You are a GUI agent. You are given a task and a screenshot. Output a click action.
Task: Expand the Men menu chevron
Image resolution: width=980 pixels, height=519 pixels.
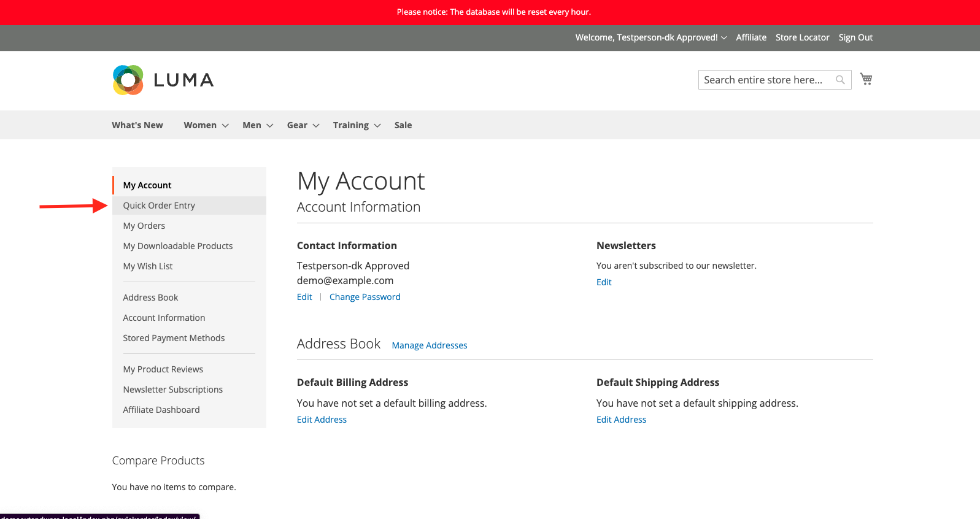(x=269, y=125)
